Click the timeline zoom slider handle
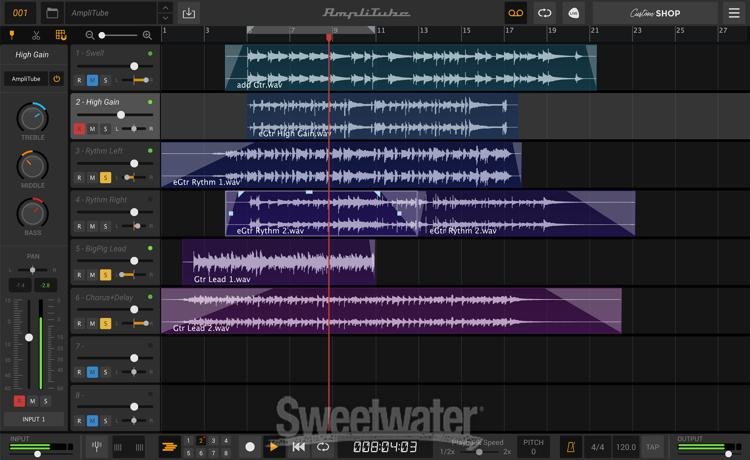This screenshot has width=750, height=460. pos(102,35)
